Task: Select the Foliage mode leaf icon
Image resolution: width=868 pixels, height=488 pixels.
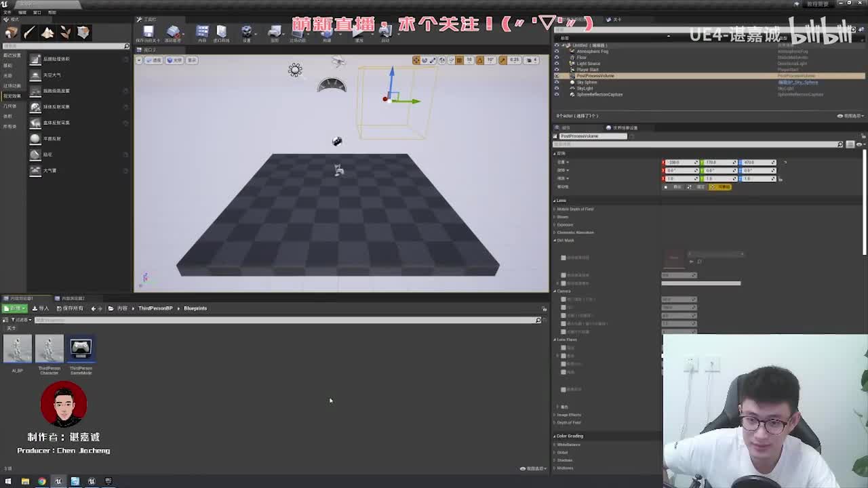Action: [65, 32]
